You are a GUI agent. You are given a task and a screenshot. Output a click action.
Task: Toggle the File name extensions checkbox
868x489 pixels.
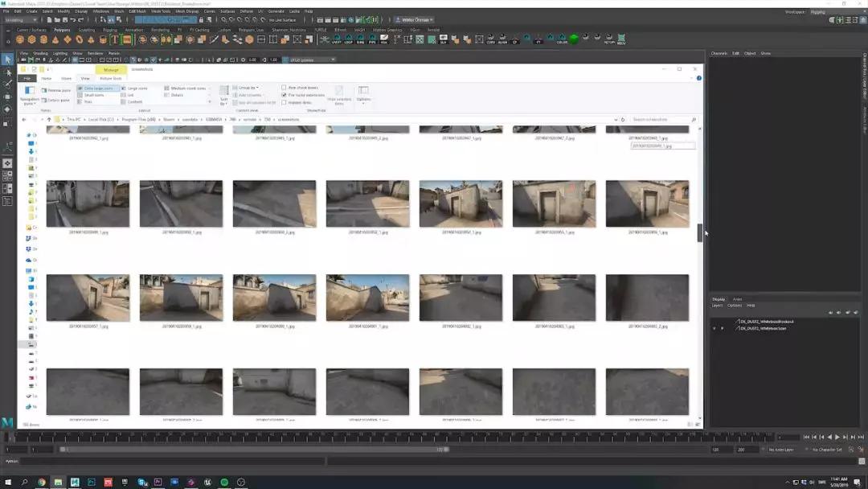click(284, 95)
